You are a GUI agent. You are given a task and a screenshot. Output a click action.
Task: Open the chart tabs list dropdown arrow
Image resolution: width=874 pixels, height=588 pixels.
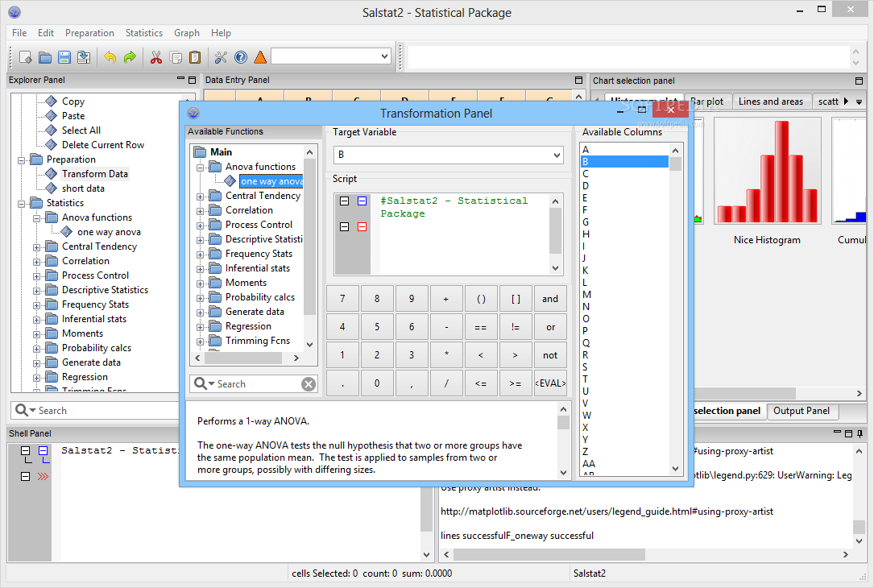[x=859, y=101]
